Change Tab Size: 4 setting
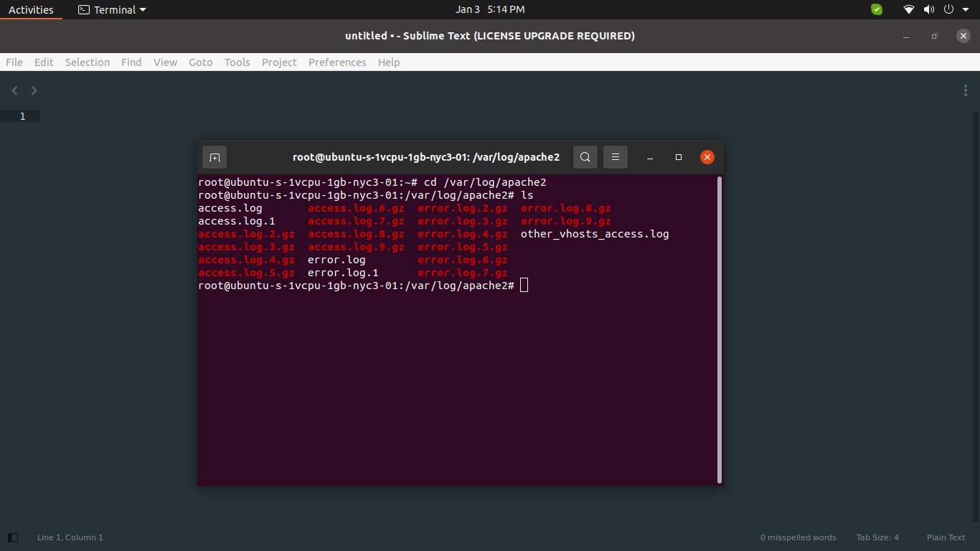980x551 pixels. [877, 537]
